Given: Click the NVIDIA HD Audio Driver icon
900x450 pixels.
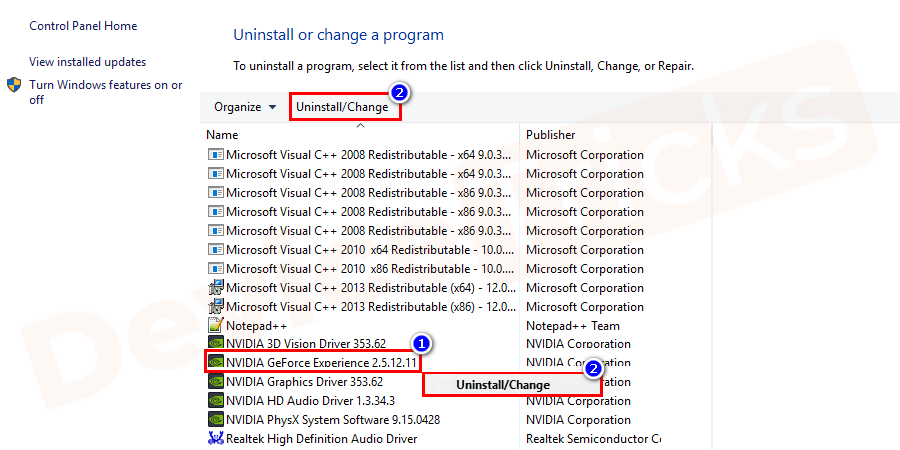Looking at the screenshot, I should 216,401.
